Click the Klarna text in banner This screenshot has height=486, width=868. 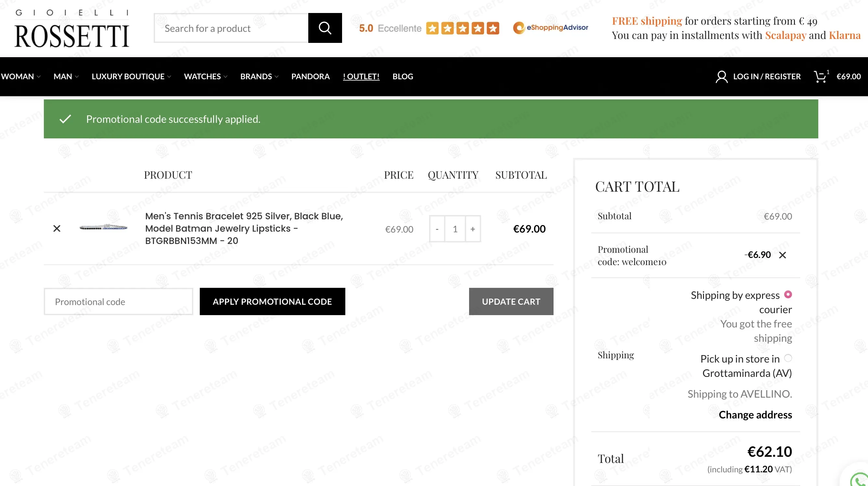[844, 35]
